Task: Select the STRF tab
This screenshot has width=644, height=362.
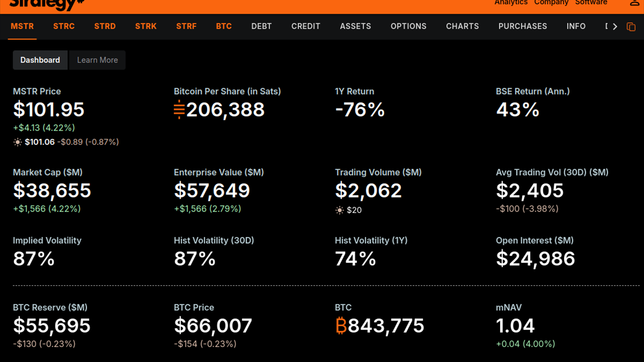Action: pyautogui.click(x=186, y=26)
